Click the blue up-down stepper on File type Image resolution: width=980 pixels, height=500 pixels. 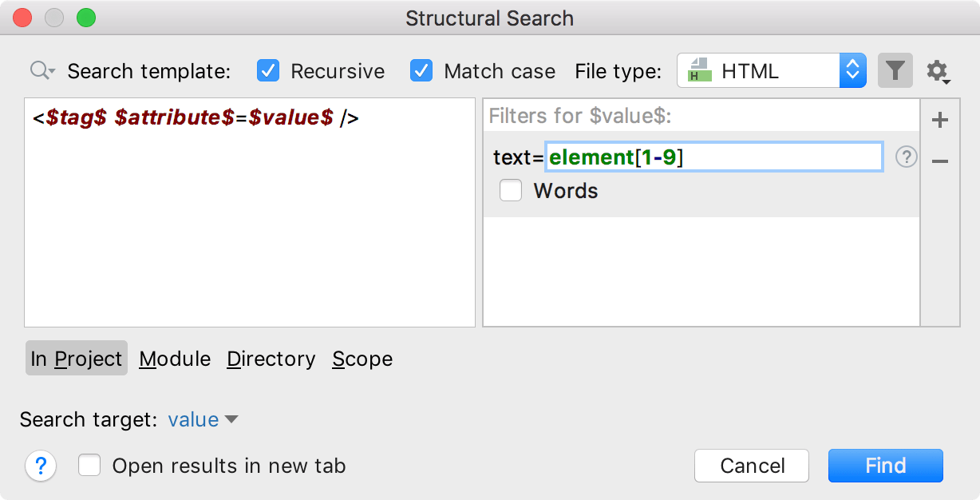click(852, 70)
